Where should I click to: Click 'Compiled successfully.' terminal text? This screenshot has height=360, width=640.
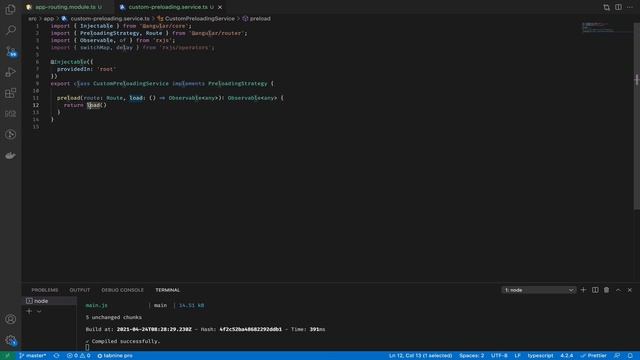(126, 341)
